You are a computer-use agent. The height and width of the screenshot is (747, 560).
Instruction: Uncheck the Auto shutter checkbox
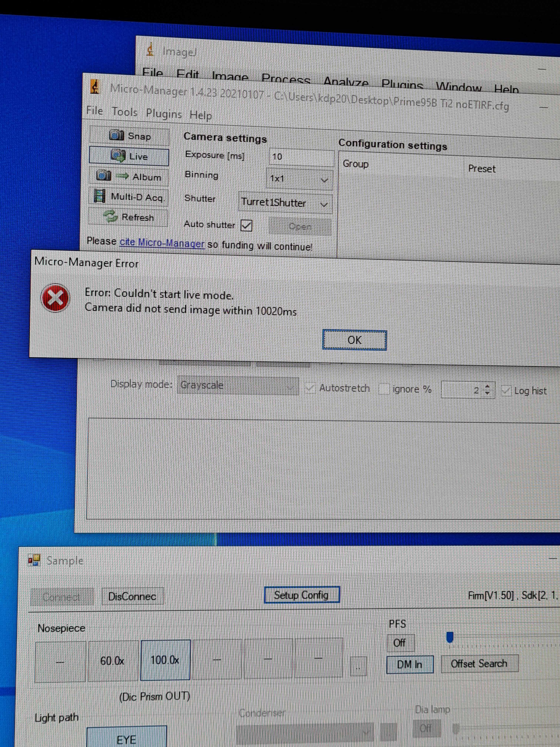point(246,225)
